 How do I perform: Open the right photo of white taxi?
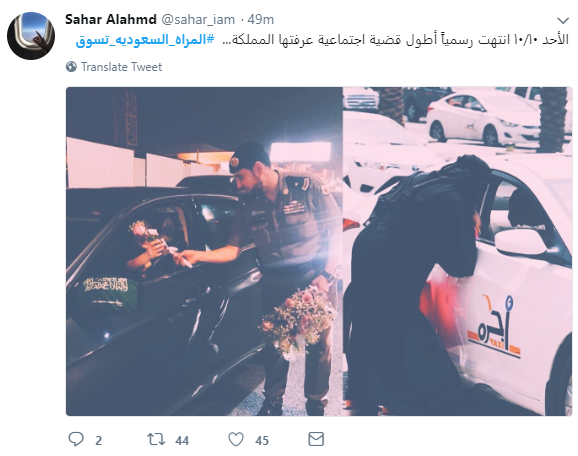click(457, 251)
